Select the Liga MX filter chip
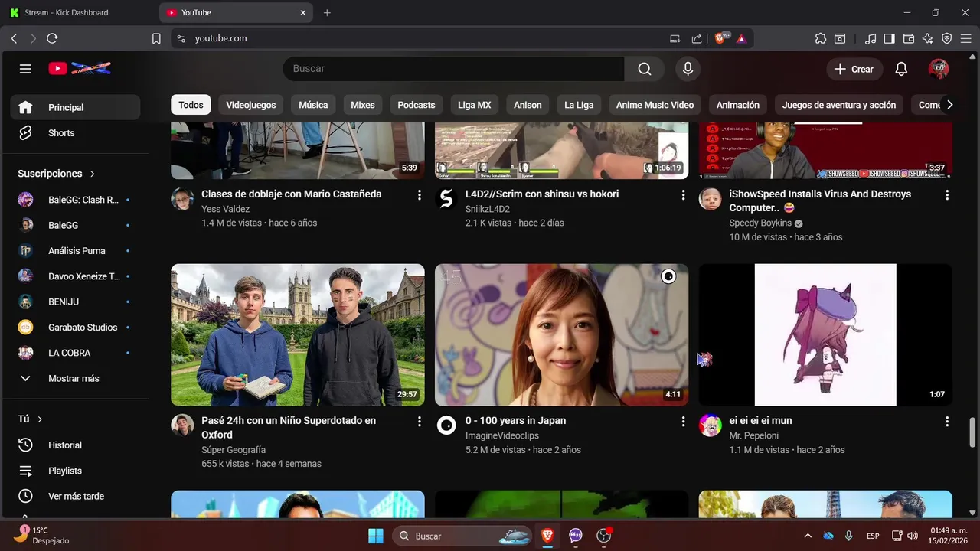The image size is (980, 551). point(475,105)
